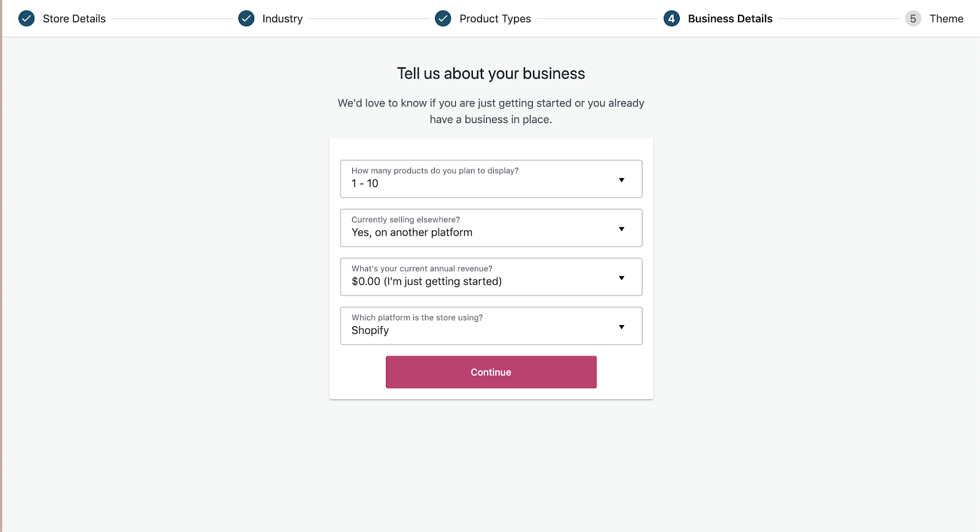Go to Product Types step label

tap(495, 19)
